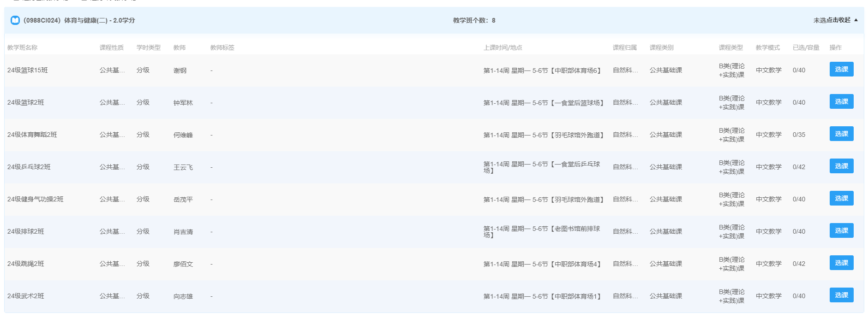Viewport: 868px width, 318px height.
Task: Click the 教师 column header
Action: (x=179, y=47)
